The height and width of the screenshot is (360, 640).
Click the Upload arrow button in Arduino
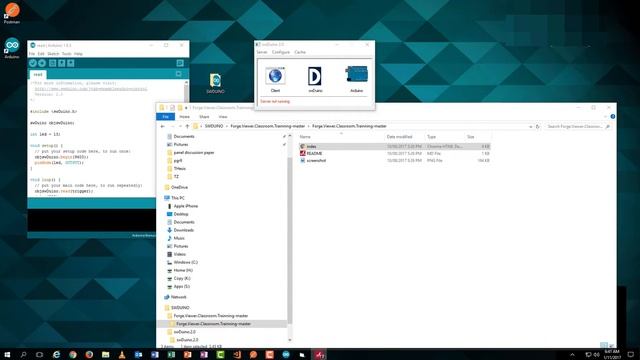point(42,63)
